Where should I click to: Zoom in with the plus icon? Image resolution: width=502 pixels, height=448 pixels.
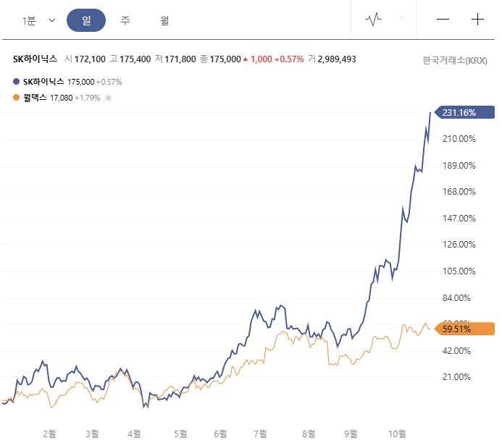click(x=477, y=20)
